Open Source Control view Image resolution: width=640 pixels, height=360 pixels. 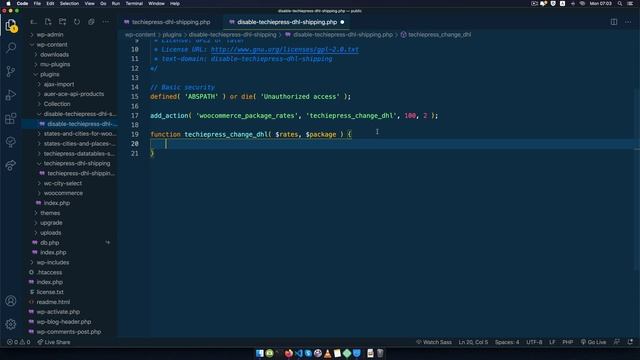(11, 71)
